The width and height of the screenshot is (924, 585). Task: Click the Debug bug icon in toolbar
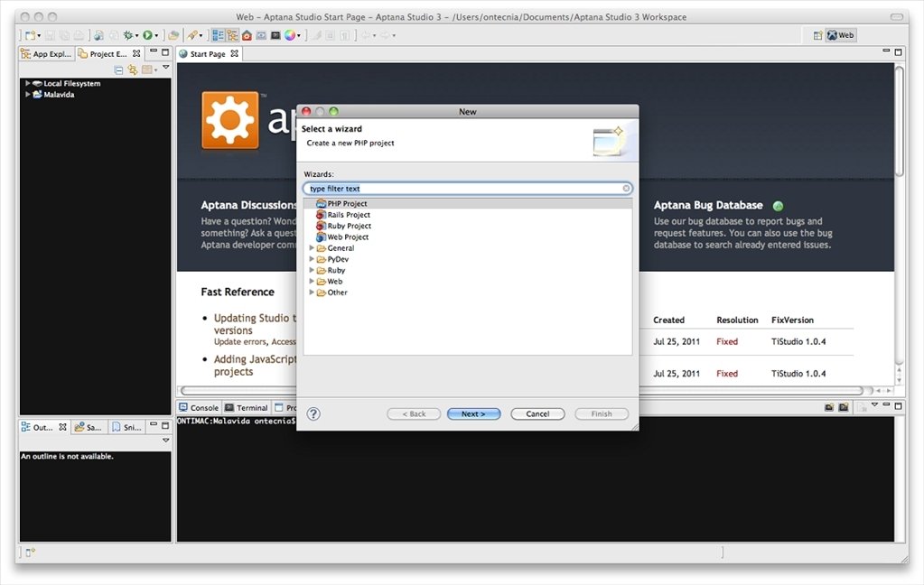coord(128,35)
